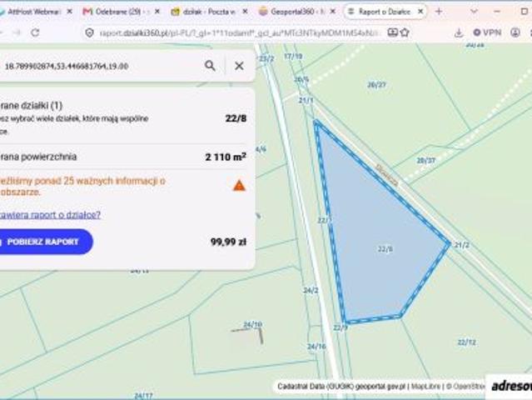
Task: Bookmark this page with the star icon
Action: (405, 32)
